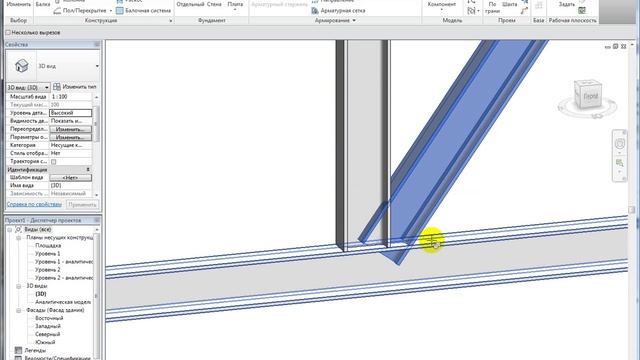This screenshot has width=640, height=360.
Task: Collapse the Планы несущих конструкций node
Action: coord(19,238)
